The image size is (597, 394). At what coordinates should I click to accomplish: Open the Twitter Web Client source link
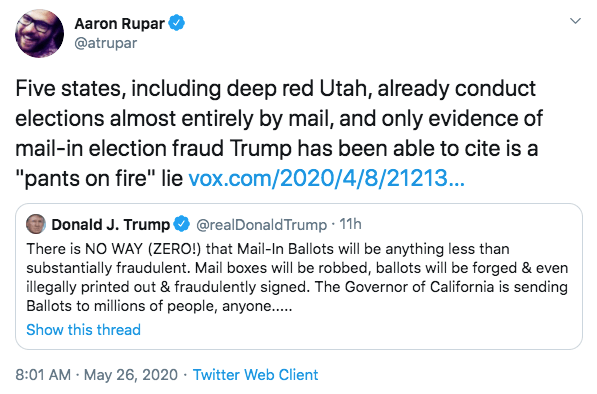pyautogui.click(x=255, y=375)
